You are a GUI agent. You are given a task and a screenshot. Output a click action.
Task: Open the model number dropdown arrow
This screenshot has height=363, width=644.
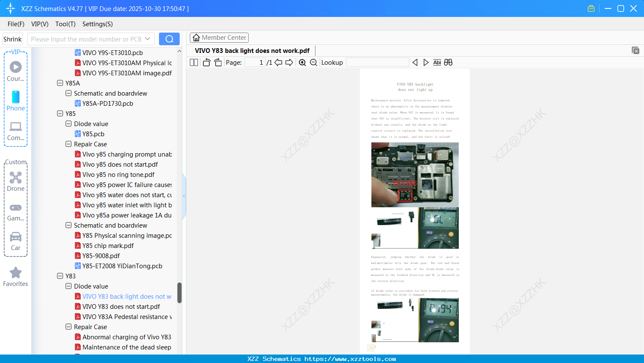pyautogui.click(x=148, y=39)
